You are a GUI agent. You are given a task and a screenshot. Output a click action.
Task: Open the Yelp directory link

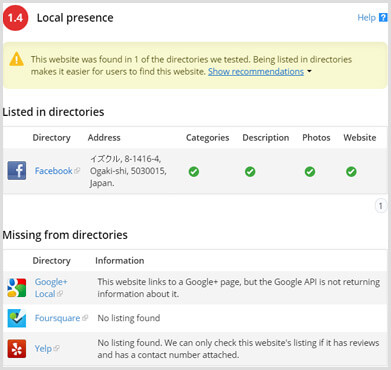[x=43, y=349]
